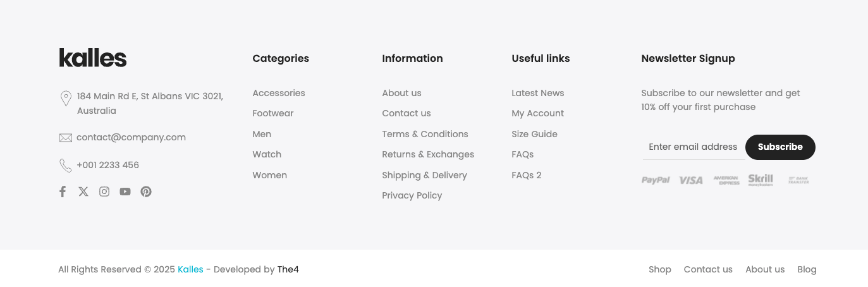
Task: Click the location pin icon
Action: pos(66,99)
